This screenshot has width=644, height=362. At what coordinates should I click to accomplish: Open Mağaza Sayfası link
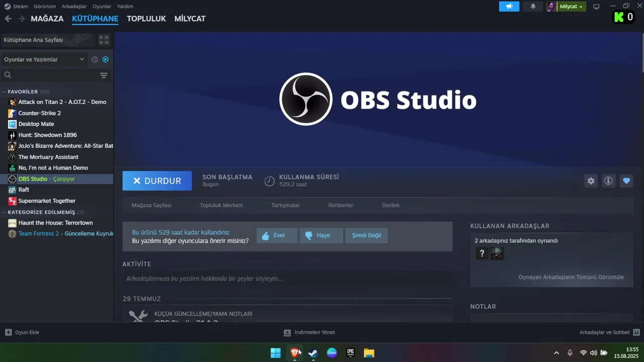click(x=151, y=205)
